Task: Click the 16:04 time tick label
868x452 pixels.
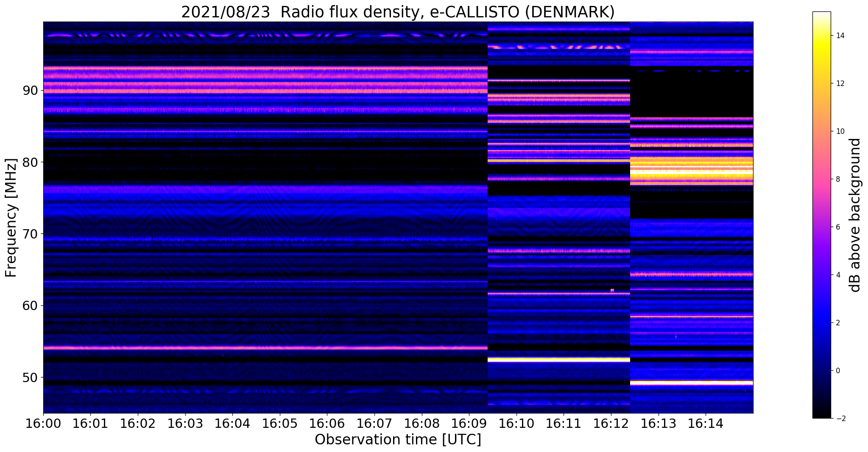Action: coord(232,423)
